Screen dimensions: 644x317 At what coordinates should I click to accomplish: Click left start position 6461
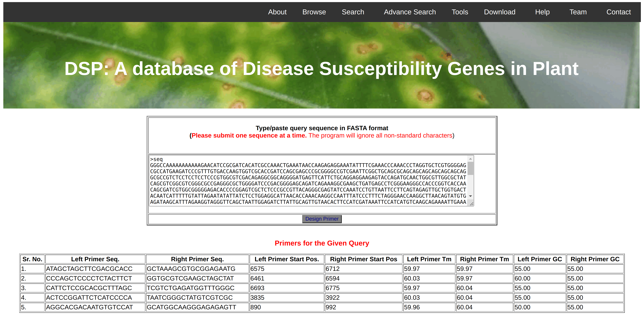tap(257, 278)
